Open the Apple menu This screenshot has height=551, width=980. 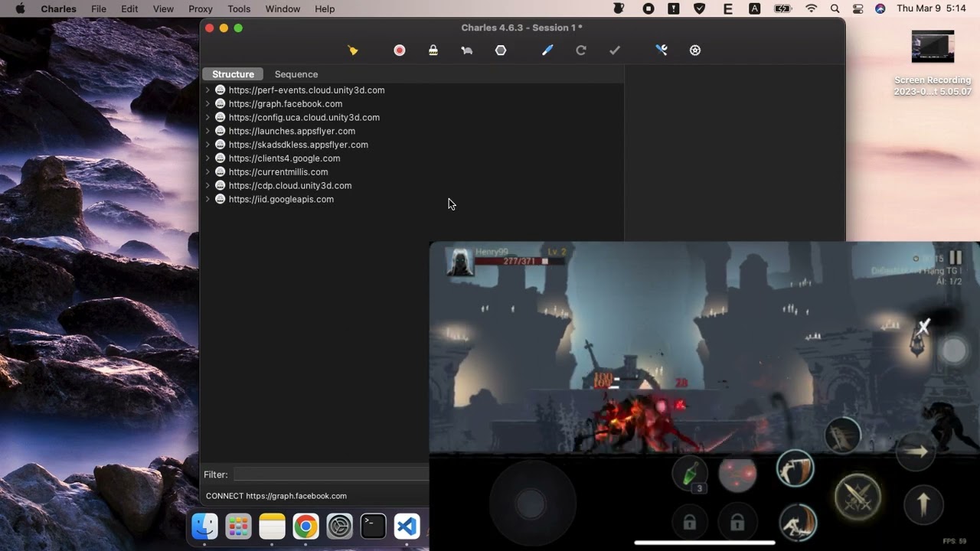pos(20,8)
